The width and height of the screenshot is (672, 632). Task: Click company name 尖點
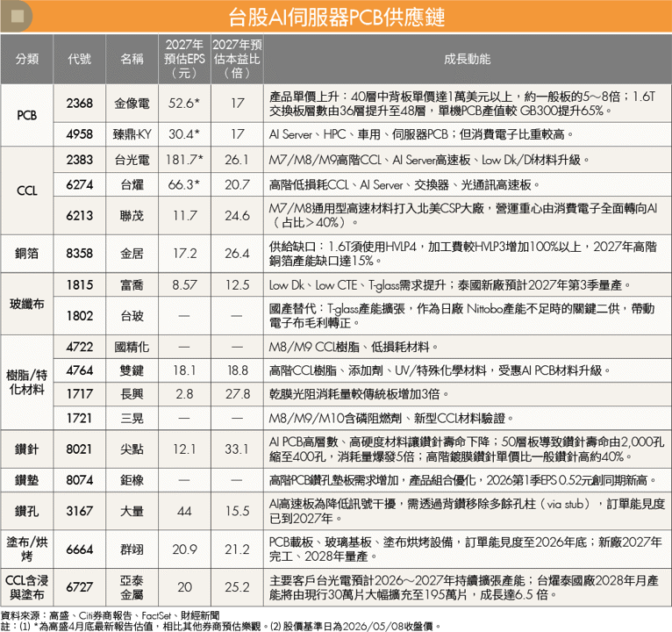coord(132,449)
